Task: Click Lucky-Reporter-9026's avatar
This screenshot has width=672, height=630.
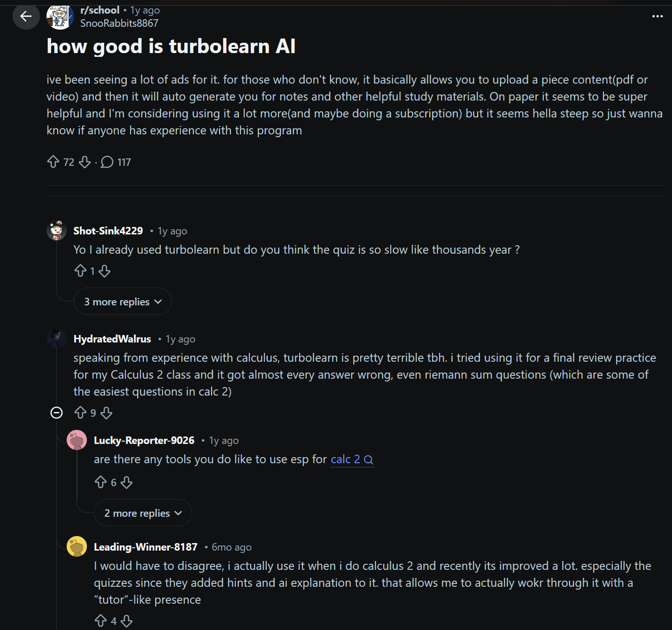Action: (x=77, y=440)
